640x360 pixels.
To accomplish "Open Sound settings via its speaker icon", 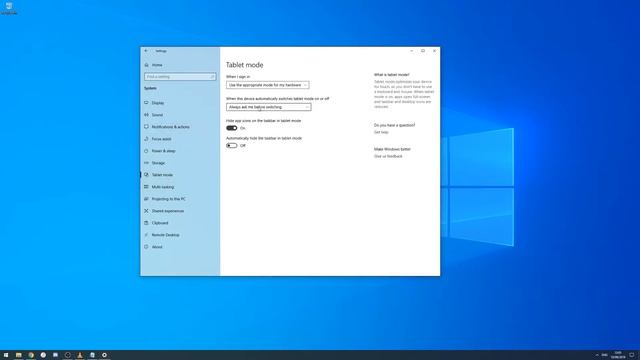I will [x=146, y=115].
